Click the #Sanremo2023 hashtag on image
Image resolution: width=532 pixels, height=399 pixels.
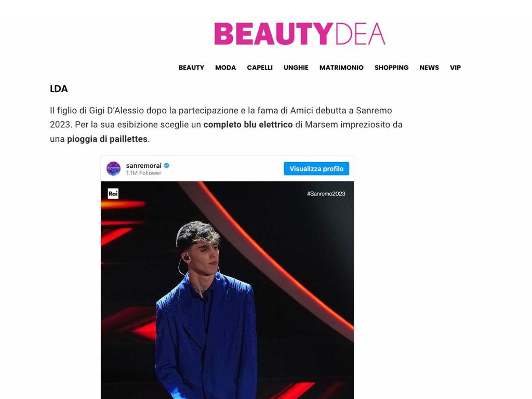click(326, 194)
